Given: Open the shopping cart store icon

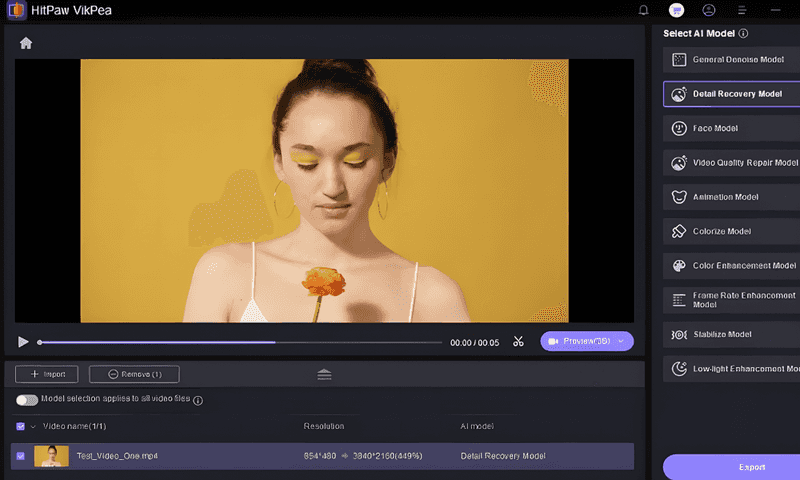Looking at the screenshot, I should tap(676, 10).
